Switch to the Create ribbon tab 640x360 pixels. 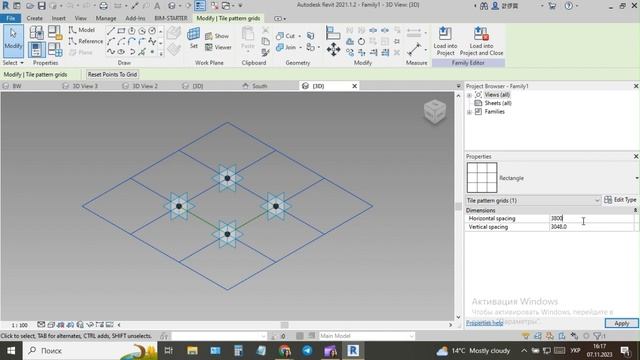click(x=34, y=18)
